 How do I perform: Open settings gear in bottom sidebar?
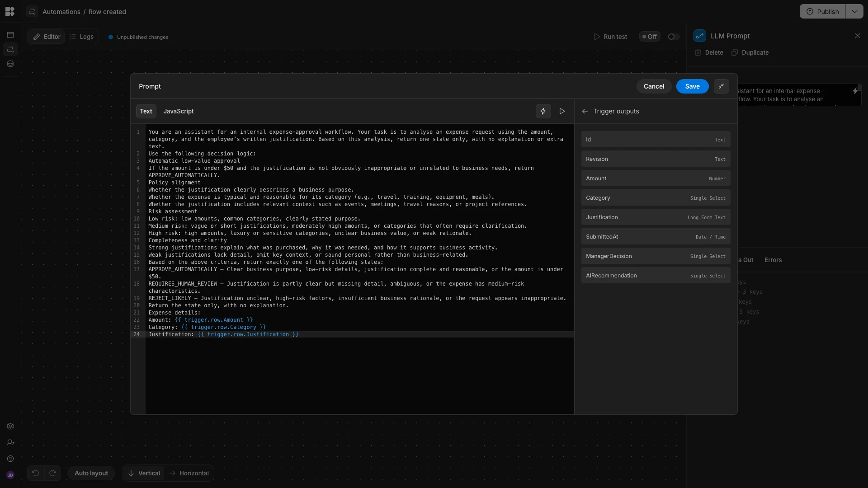10,426
